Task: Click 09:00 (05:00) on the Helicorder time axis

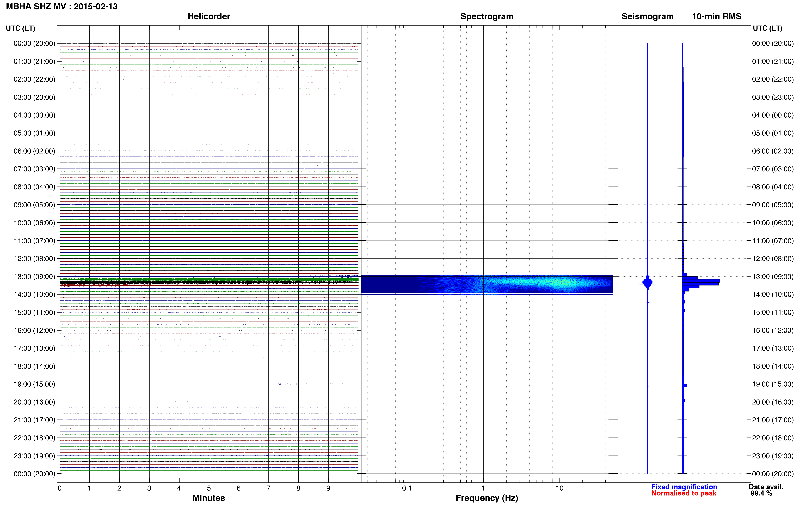Action: [x=34, y=205]
